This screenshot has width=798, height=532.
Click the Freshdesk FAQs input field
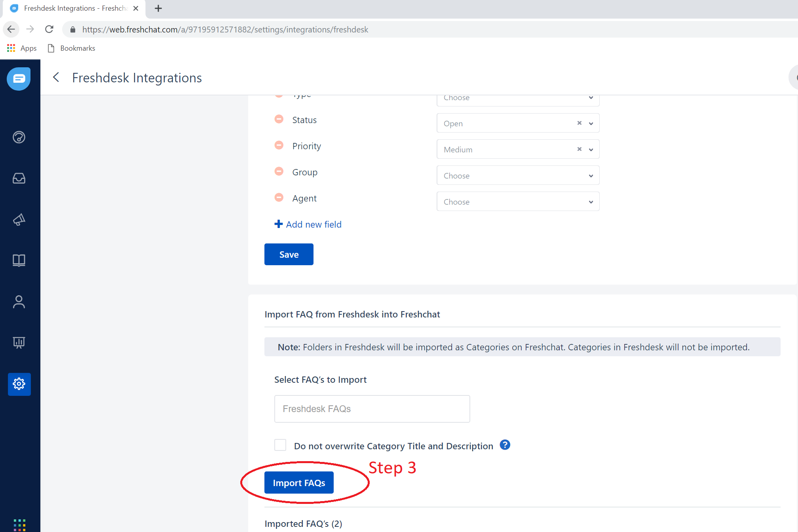(x=372, y=408)
